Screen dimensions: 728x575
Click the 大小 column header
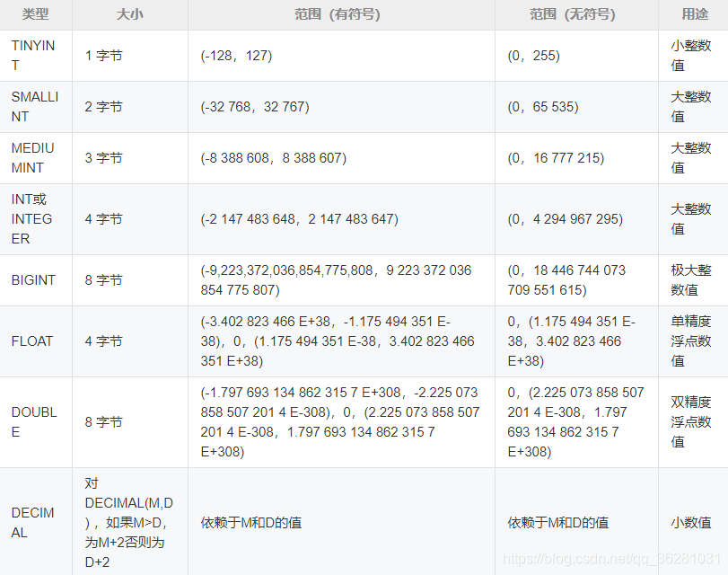(129, 14)
